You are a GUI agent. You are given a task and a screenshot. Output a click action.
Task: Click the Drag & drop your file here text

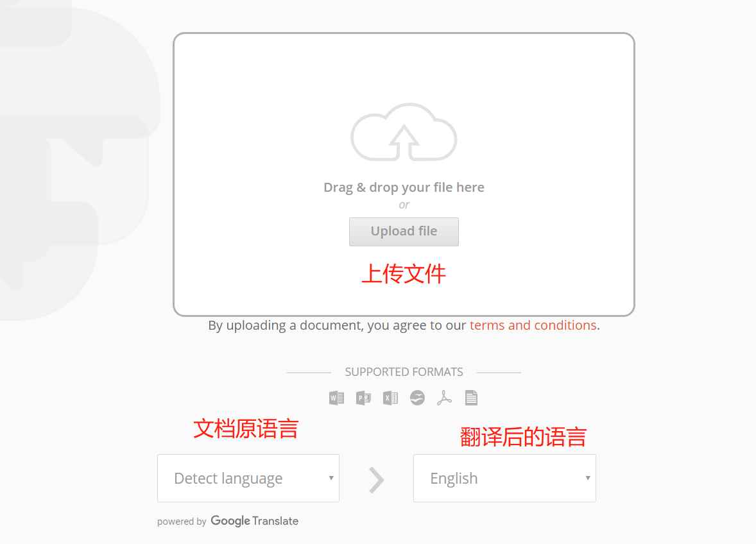coord(404,187)
